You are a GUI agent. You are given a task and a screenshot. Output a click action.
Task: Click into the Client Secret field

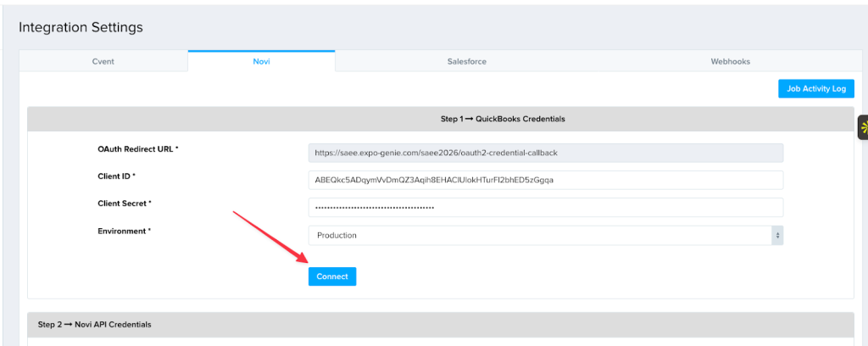(x=545, y=208)
